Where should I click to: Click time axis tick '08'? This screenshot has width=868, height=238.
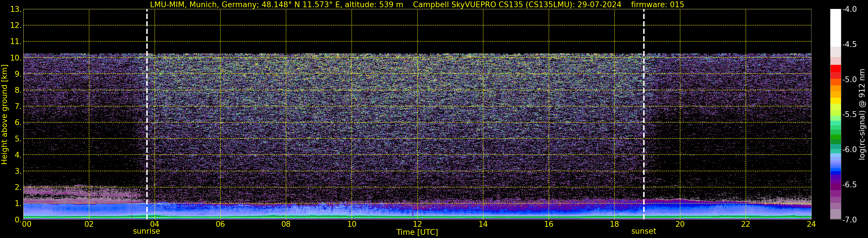286,224
